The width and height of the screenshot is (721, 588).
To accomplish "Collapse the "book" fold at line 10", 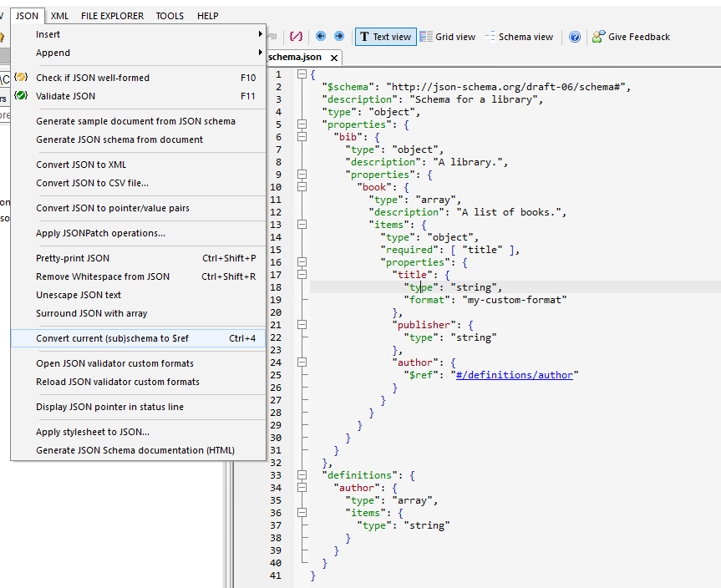I will click(302, 186).
